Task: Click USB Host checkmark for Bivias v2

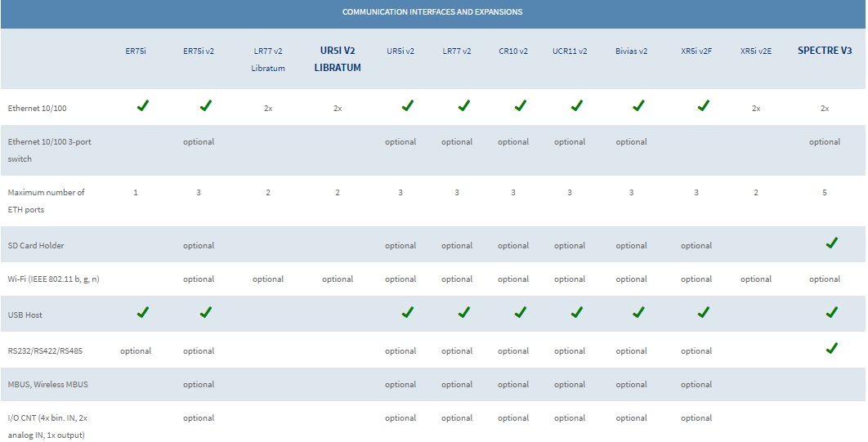Action: [x=638, y=312]
